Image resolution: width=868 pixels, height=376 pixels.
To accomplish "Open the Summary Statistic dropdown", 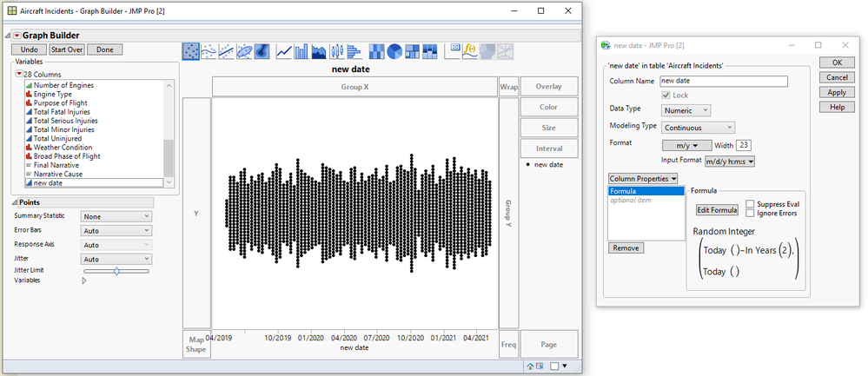I will [x=116, y=217].
